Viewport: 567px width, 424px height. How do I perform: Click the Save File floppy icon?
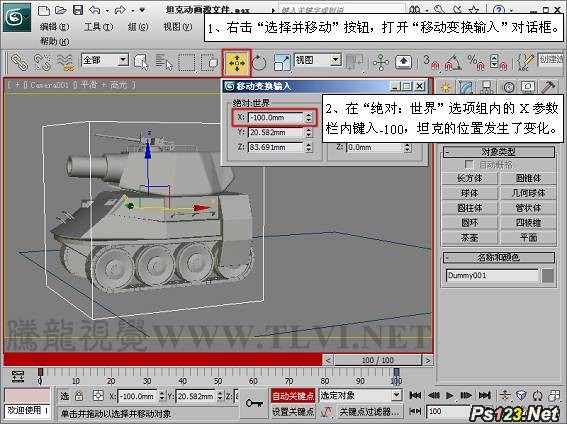(x=78, y=10)
